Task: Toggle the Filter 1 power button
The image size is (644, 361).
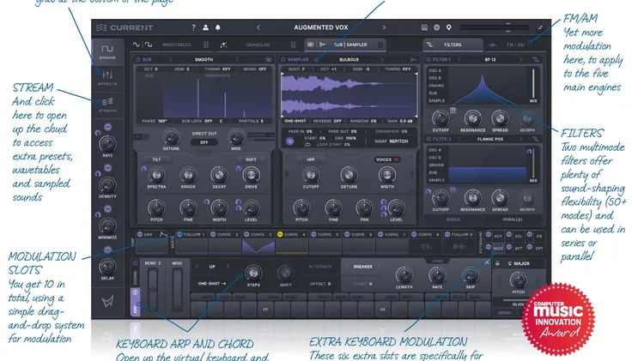Action: (428, 59)
